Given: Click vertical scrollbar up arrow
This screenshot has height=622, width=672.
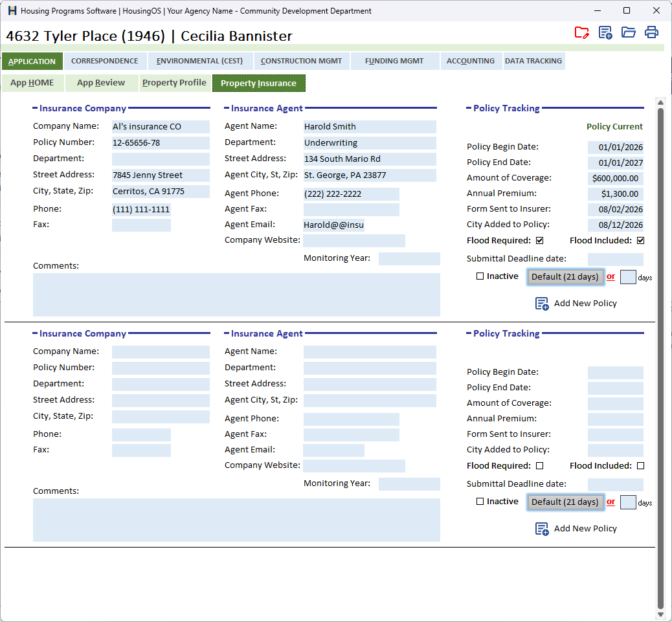Looking at the screenshot, I should 660,102.
